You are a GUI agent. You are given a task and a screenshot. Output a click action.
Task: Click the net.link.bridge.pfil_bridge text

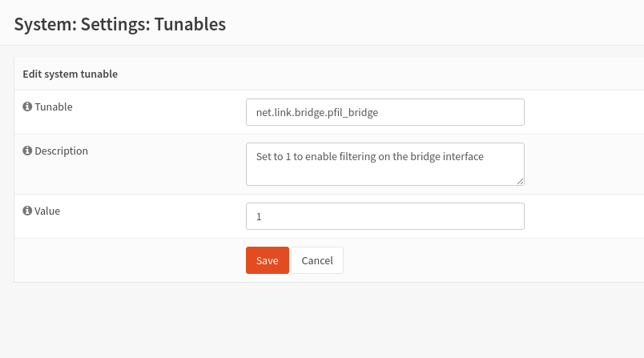[x=316, y=113]
